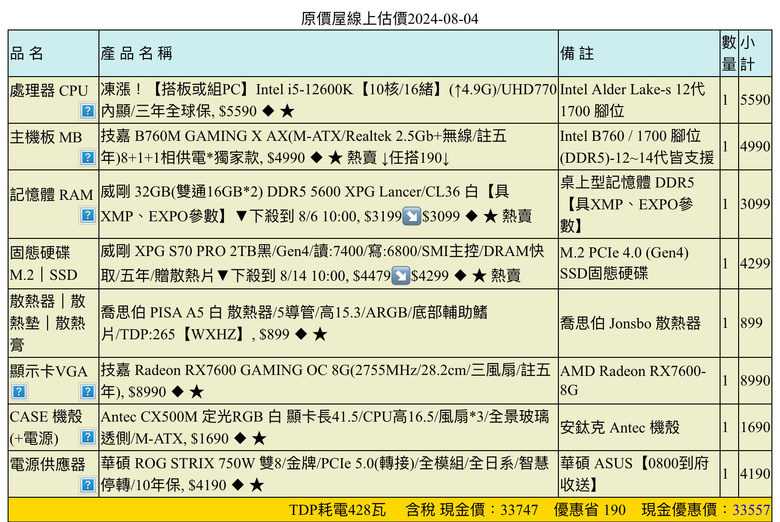Click the help icon in 電源供應器 row
The height and width of the screenshot is (522, 780).
pyautogui.click(x=88, y=484)
